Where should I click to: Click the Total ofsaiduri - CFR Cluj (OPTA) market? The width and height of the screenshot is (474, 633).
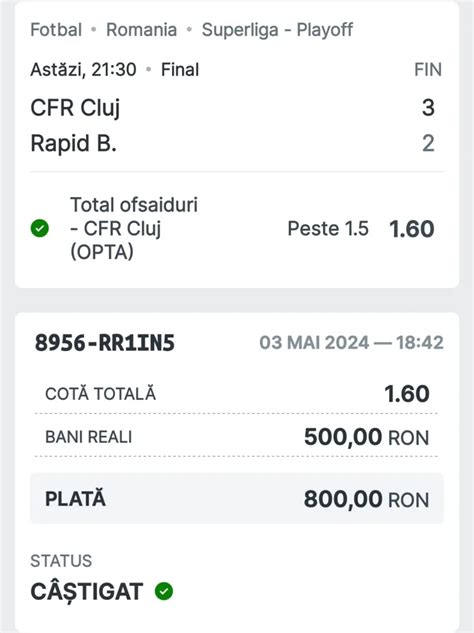point(134,228)
